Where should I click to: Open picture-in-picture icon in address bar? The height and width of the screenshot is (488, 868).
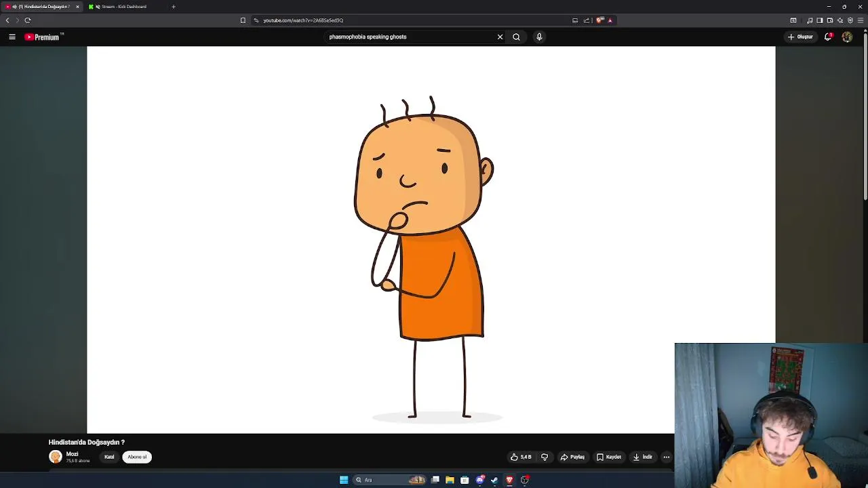[575, 20]
